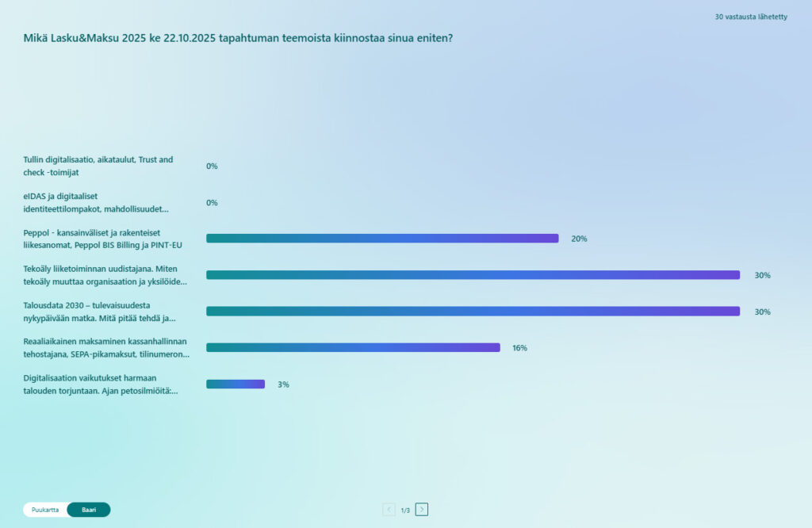This screenshot has width=812, height=528.
Task: Click the 0% value beside Tullin digitalisaatio
Action: [212, 166]
